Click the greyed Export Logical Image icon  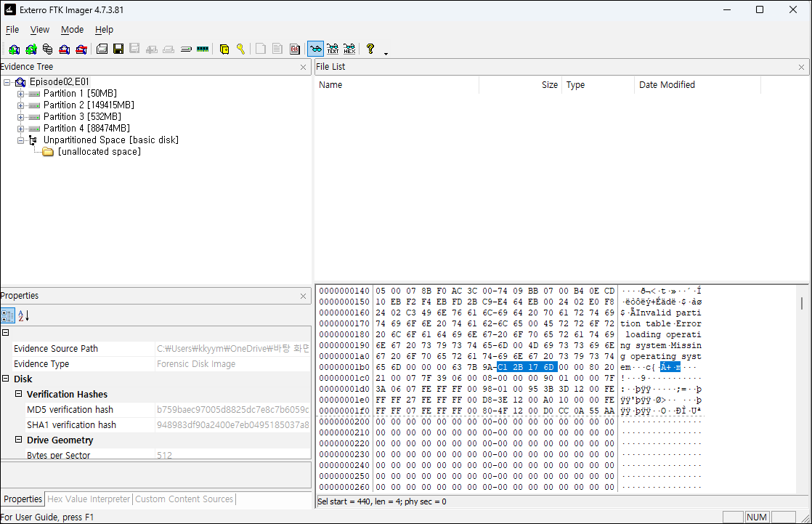coord(134,49)
